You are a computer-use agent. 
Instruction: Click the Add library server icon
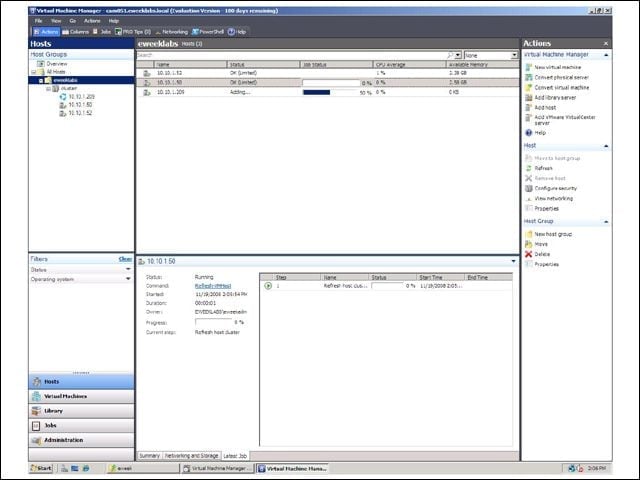coord(529,98)
